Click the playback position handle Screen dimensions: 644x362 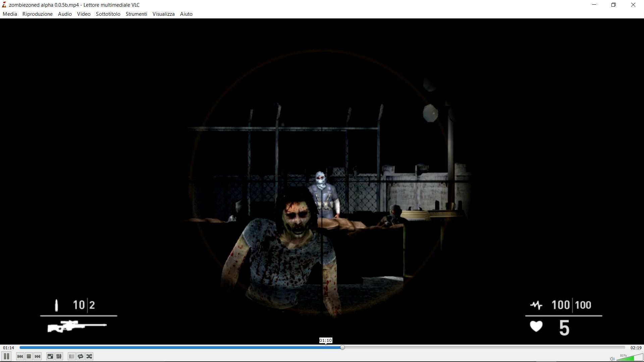pos(342,348)
